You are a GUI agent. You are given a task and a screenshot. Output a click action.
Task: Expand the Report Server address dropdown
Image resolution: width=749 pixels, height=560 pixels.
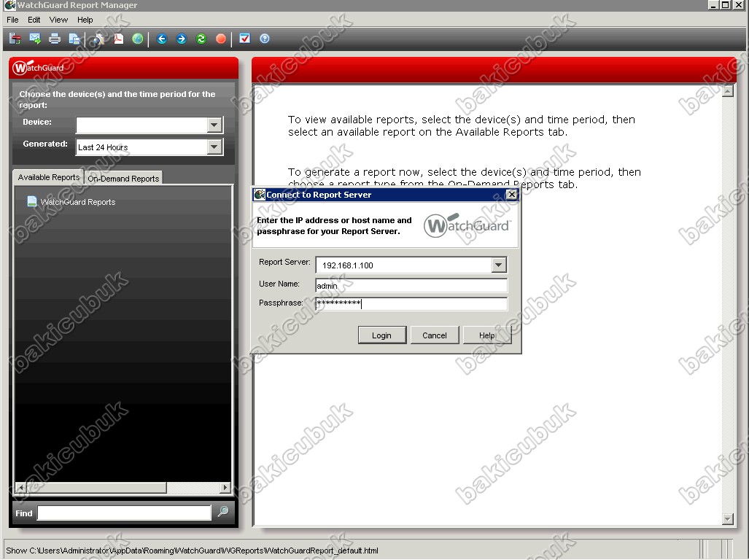click(x=499, y=265)
